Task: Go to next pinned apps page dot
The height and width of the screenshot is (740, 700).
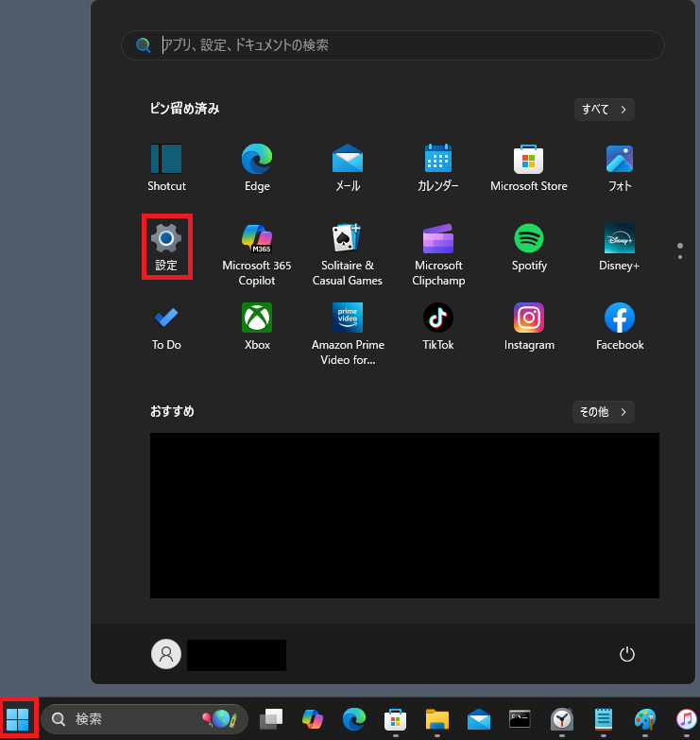Action: point(680,257)
